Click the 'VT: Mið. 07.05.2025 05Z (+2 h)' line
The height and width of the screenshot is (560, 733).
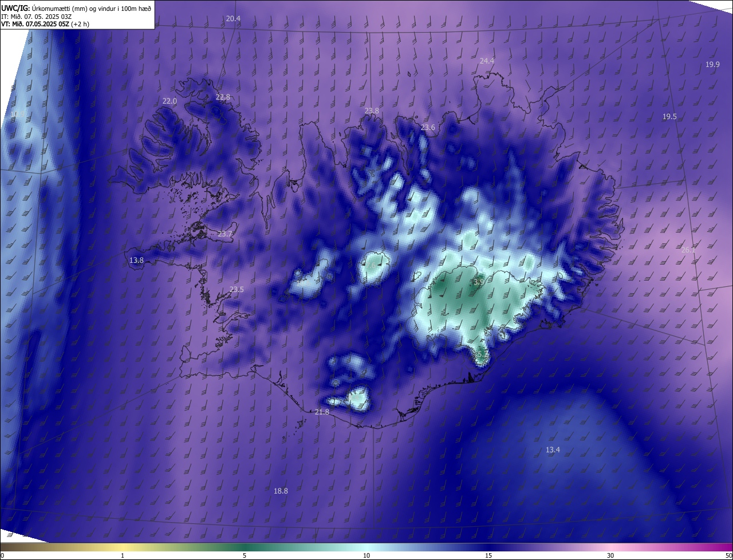click(45, 24)
